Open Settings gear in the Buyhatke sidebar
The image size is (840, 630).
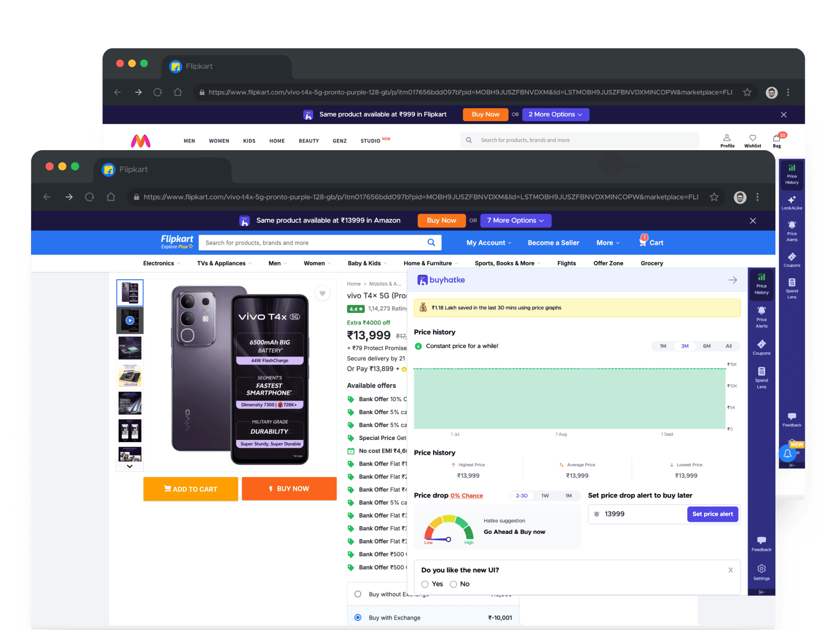(761, 572)
